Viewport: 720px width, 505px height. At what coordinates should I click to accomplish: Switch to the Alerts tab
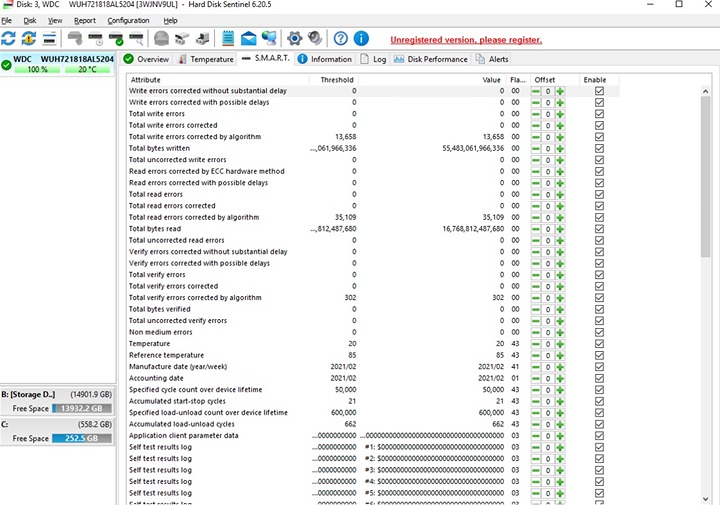click(x=492, y=59)
